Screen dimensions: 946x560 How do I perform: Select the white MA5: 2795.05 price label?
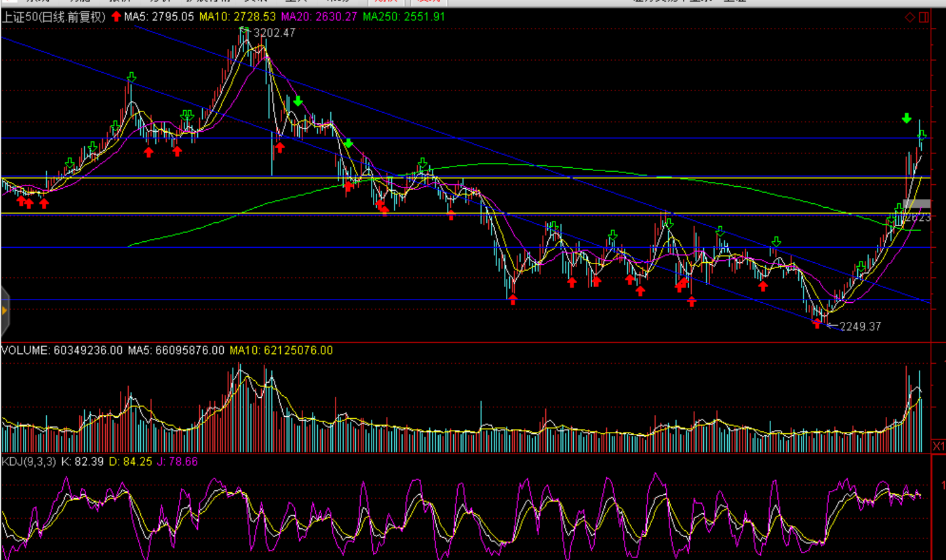159,17
